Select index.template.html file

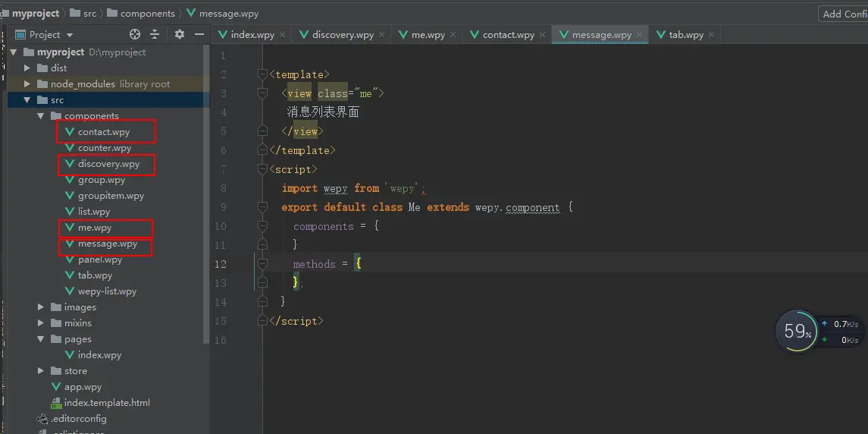click(x=107, y=402)
